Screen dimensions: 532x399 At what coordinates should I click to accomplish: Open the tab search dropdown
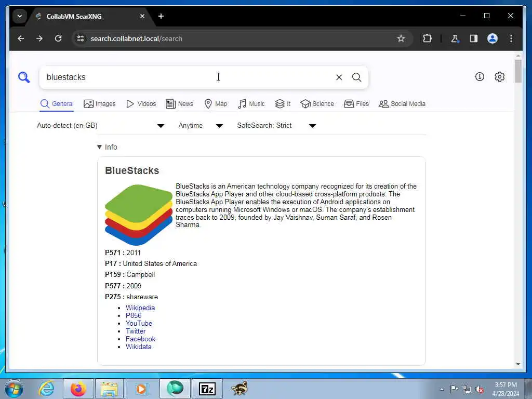20,16
